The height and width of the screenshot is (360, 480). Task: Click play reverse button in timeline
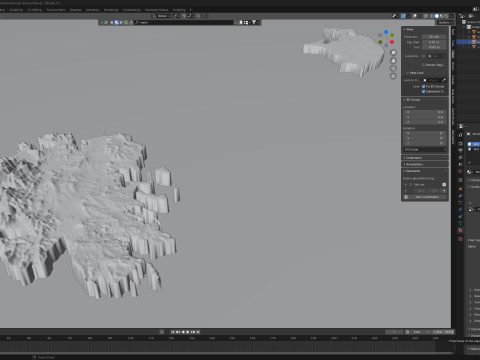tap(183, 332)
